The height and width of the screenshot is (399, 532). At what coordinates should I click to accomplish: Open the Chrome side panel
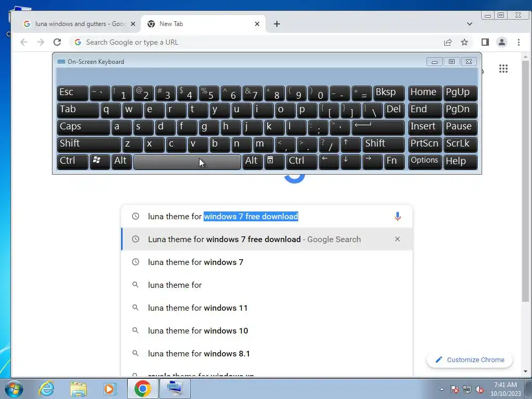pyautogui.click(x=485, y=42)
